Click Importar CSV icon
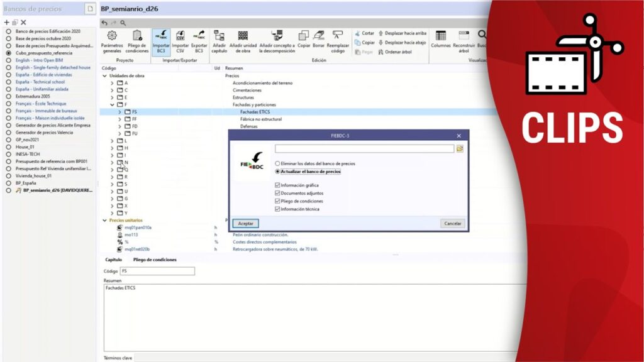The width and height of the screenshot is (644, 362). (180, 36)
